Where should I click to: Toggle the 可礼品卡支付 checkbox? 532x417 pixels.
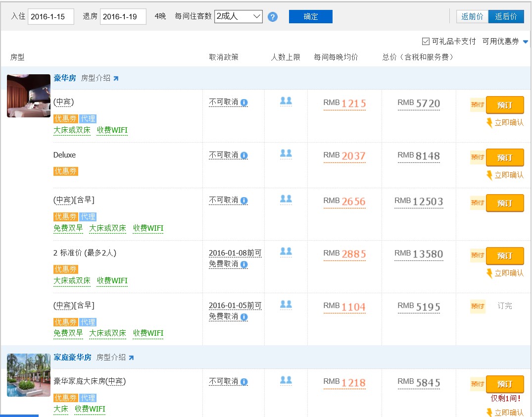[x=426, y=42]
